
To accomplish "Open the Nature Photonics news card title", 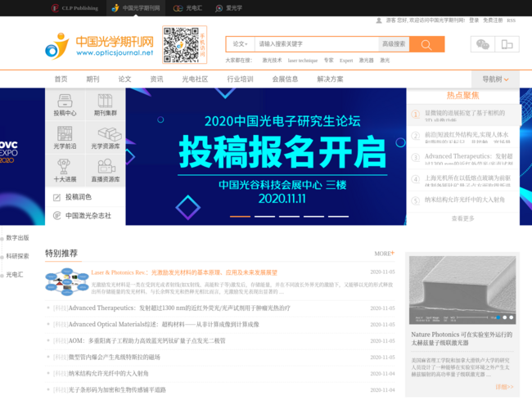I will point(462,339).
